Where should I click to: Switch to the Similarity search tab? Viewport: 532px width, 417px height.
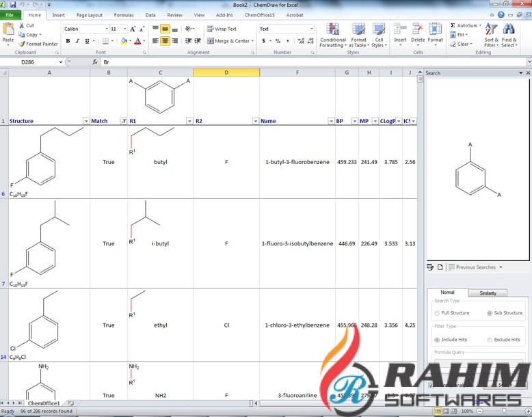(488, 293)
